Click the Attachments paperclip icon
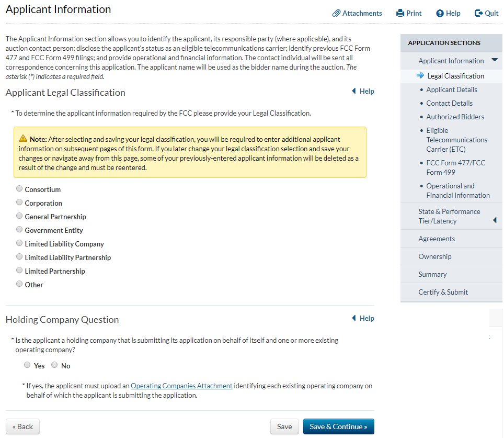Image resolution: width=504 pixels, height=438 pixels. click(337, 13)
